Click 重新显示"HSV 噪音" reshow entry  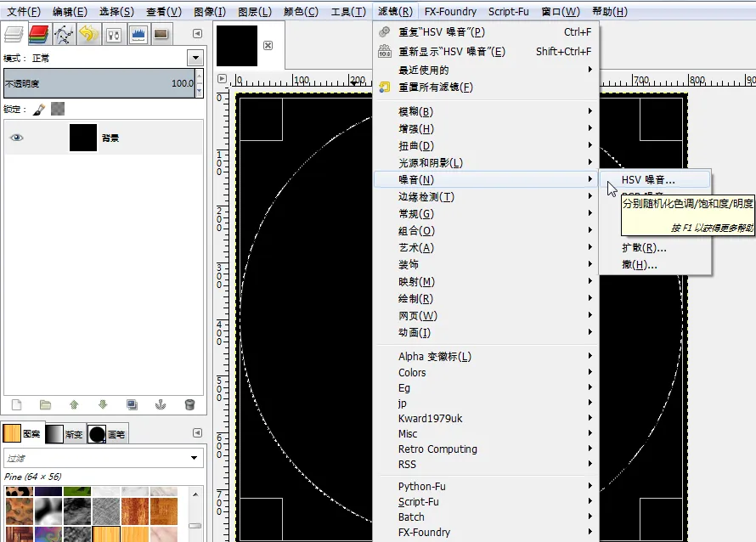(486, 51)
